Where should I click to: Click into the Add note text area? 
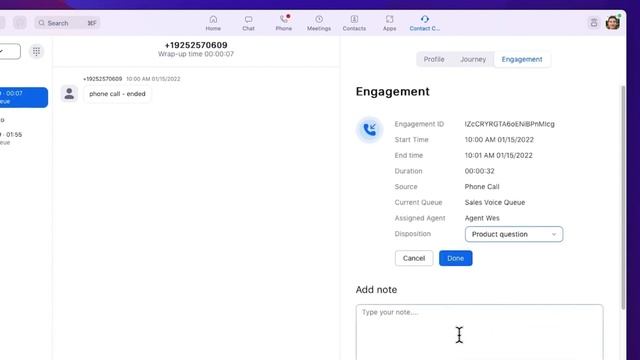coord(479,332)
